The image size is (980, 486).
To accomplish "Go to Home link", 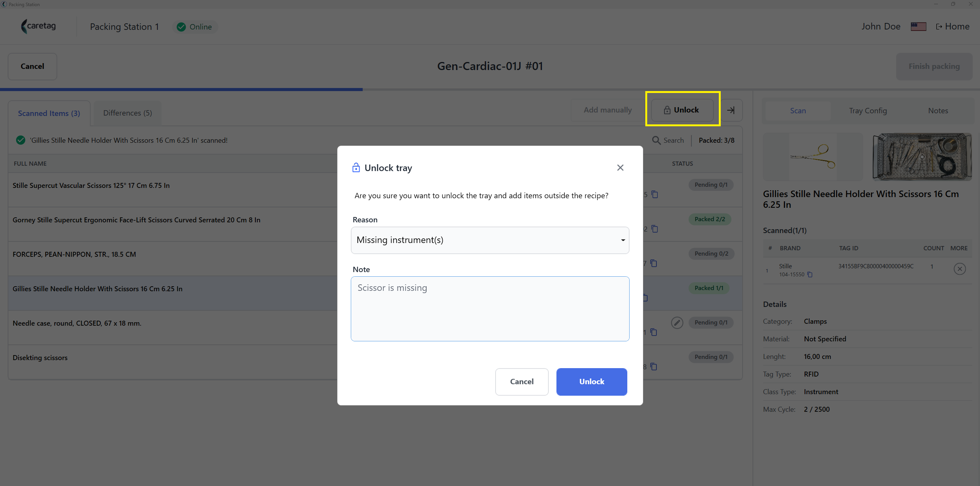I will point(952,26).
